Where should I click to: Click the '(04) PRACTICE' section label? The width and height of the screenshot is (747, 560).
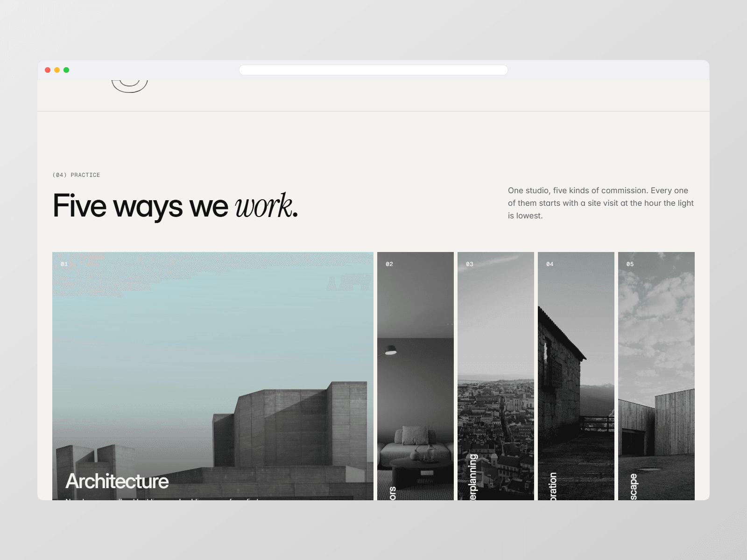coord(76,175)
